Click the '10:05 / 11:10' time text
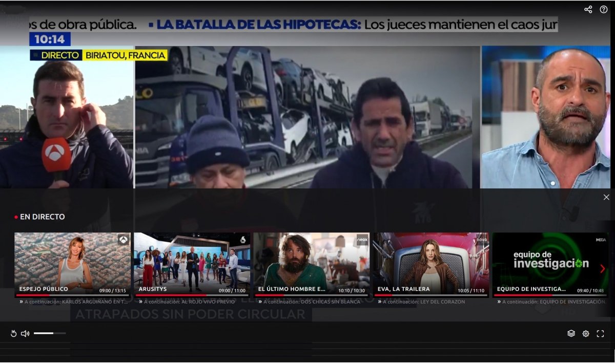 (471, 290)
